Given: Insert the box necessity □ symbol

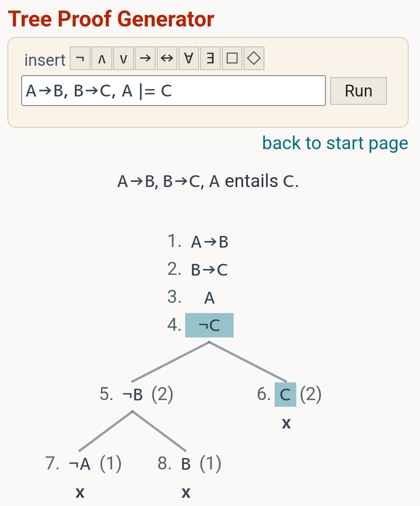Looking at the screenshot, I should click(x=232, y=58).
